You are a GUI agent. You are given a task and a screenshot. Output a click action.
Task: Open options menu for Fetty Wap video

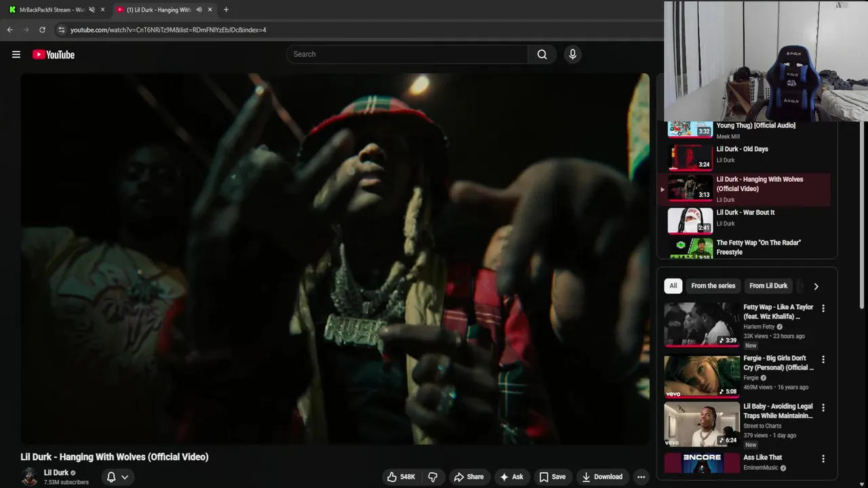tap(823, 308)
